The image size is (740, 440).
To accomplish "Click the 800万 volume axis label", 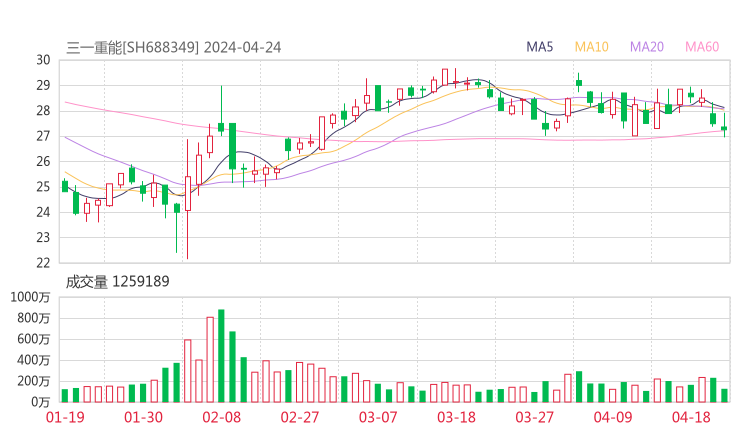I will 34,318.
